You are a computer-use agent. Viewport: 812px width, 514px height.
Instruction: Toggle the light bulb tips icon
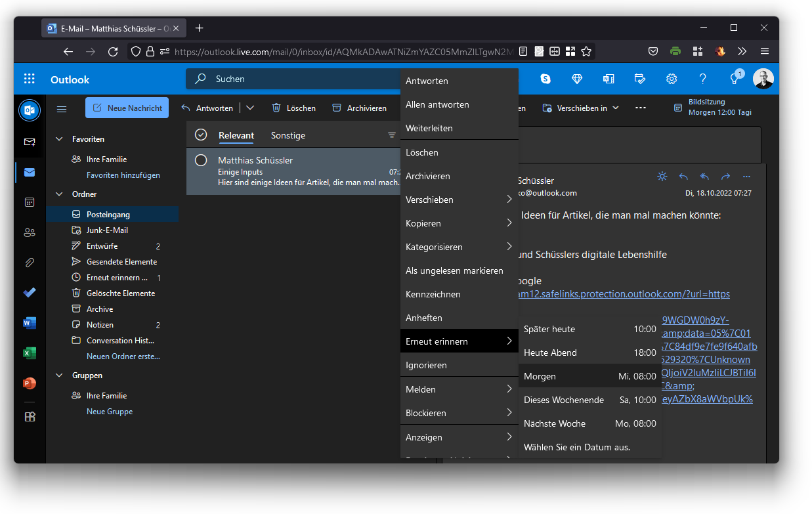(735, 79)
